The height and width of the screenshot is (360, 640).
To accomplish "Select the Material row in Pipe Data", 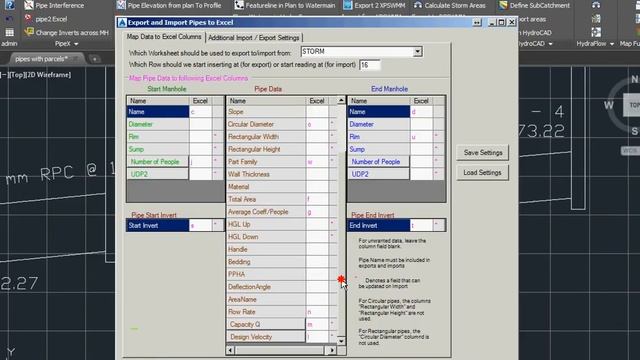I will point(266,187).
